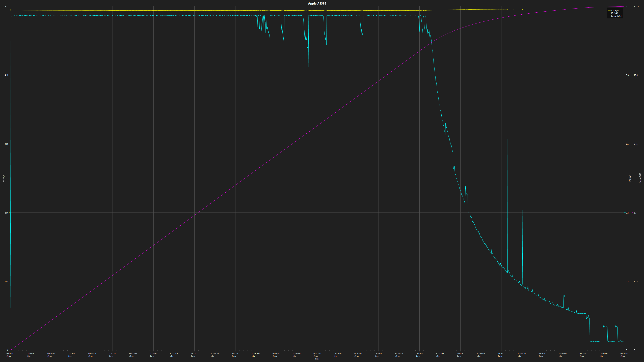Toggle the IBUS(A) series in legend
The image size is (644, 362).
[614, 13]
